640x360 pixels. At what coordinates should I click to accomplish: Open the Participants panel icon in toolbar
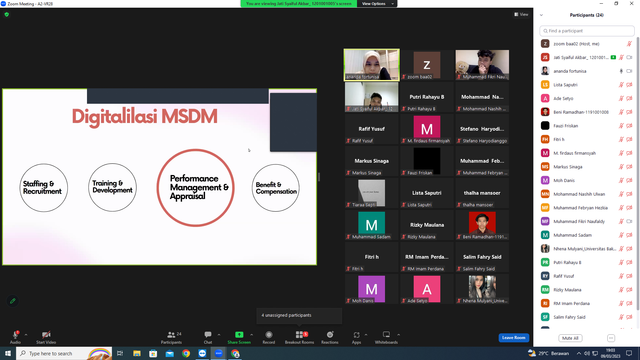pos(171,335)
